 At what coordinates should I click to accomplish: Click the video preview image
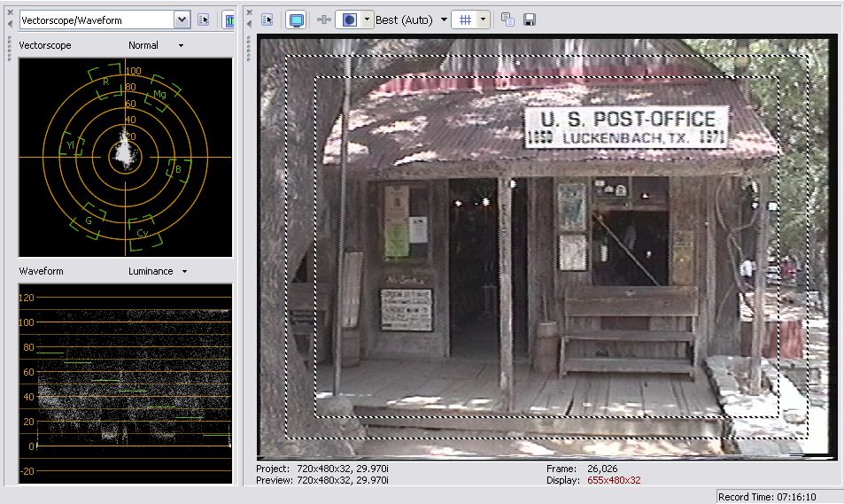[546, 247]
